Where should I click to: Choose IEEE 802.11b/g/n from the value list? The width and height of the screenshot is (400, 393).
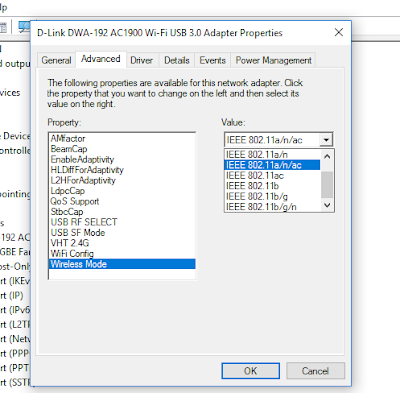272,207
